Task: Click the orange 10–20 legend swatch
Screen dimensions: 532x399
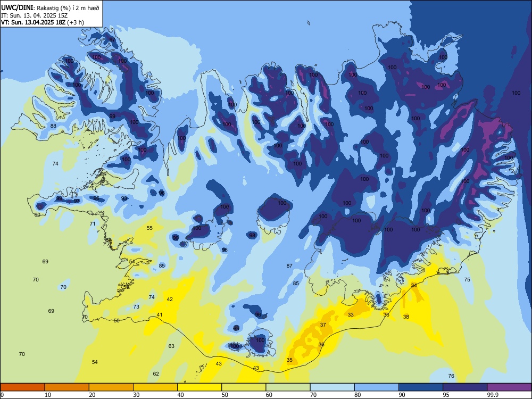Action: [67, 387]
